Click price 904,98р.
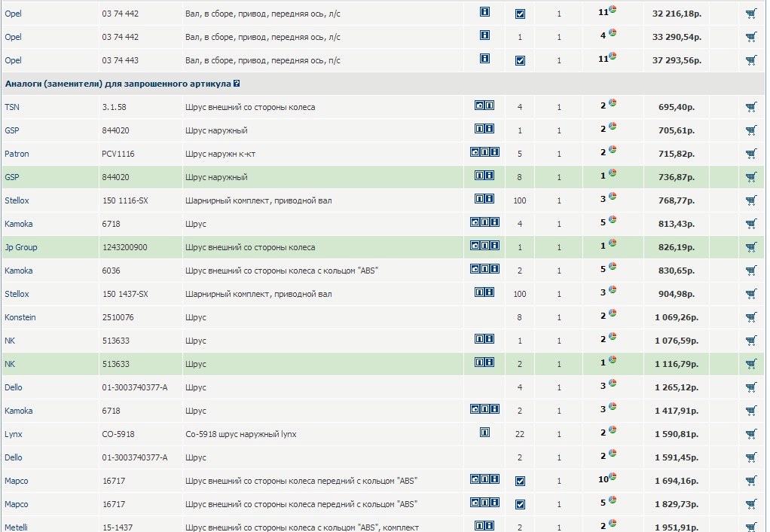770x532 pixels. pos(677,294)
